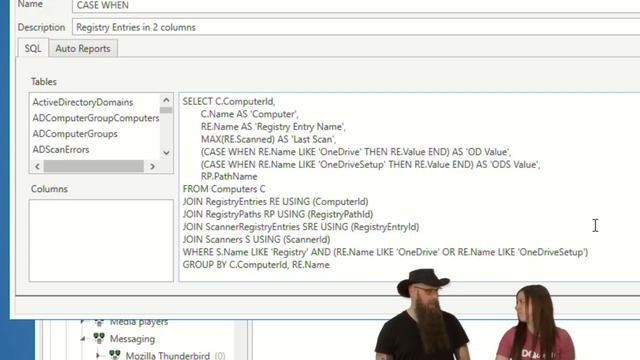Expand the Mozilla Thunderbird tree node

point(98,356)
